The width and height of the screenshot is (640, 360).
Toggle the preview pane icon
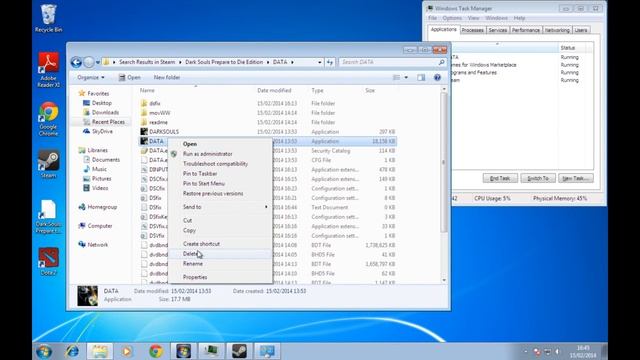(x=421, y=77)
